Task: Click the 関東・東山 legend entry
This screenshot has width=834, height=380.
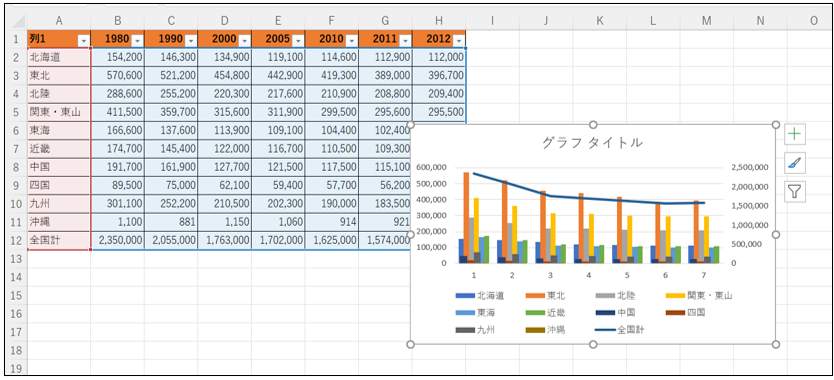Action: (x=699, y=295)
